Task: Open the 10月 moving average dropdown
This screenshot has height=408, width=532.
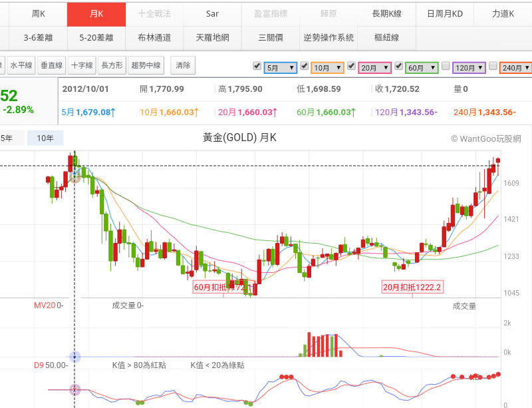Action: tap(327, 68)
